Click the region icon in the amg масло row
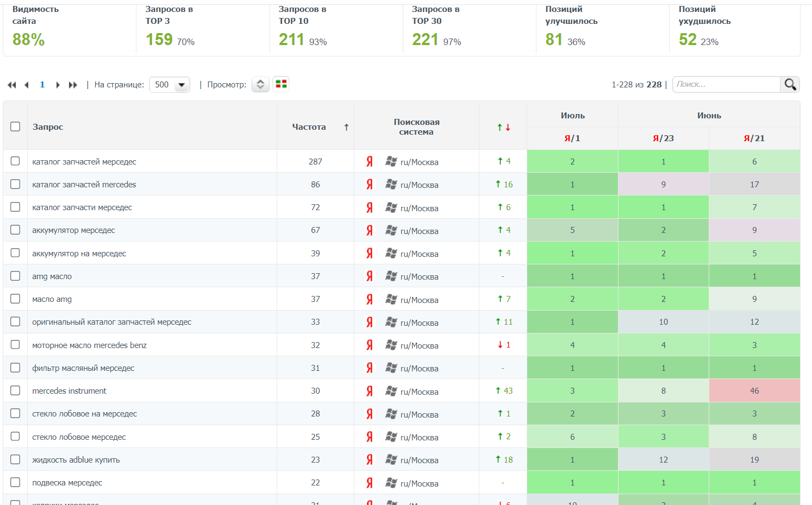 (391, 276)
